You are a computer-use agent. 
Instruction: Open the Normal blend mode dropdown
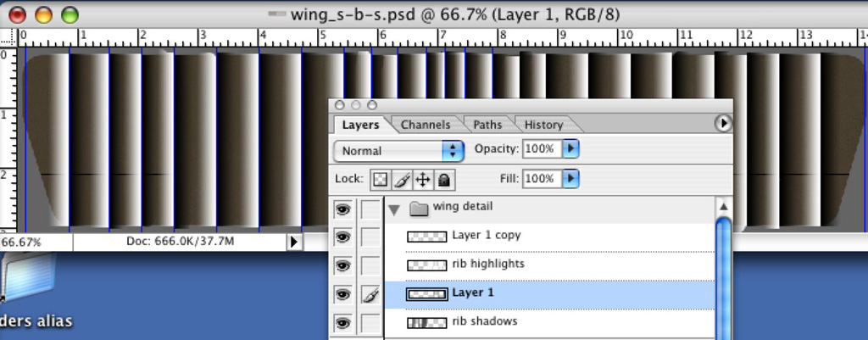click(x=398, y=151)
